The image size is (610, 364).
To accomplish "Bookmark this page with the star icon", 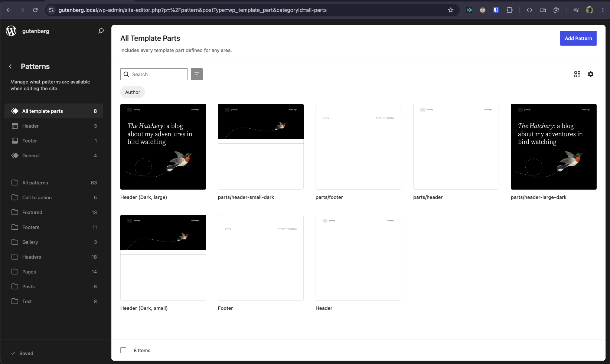I will [x=451, y=10].
